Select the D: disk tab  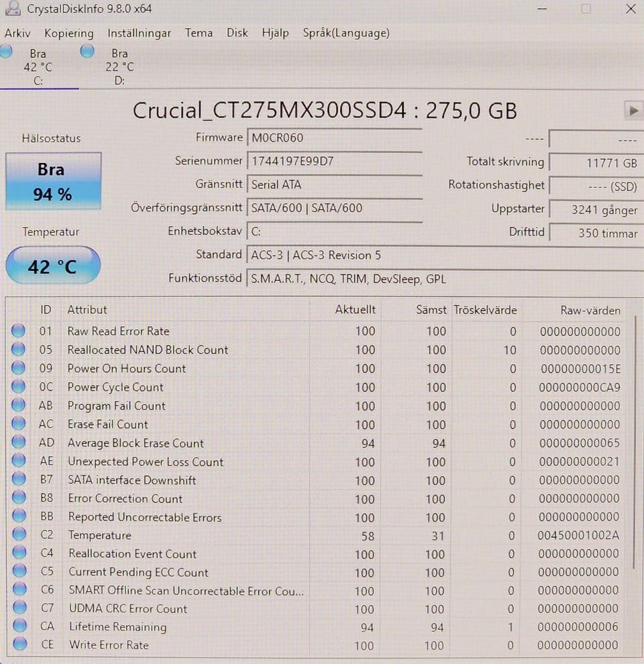(x=119, y=67)
